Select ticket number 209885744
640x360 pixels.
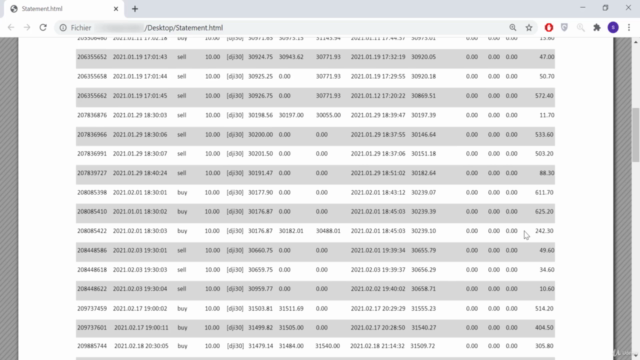[x=92, y=346]
